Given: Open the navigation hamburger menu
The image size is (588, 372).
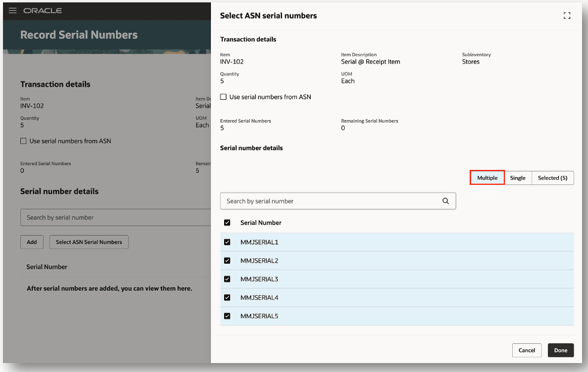Looking at the screenshot, I should (13, 10).
